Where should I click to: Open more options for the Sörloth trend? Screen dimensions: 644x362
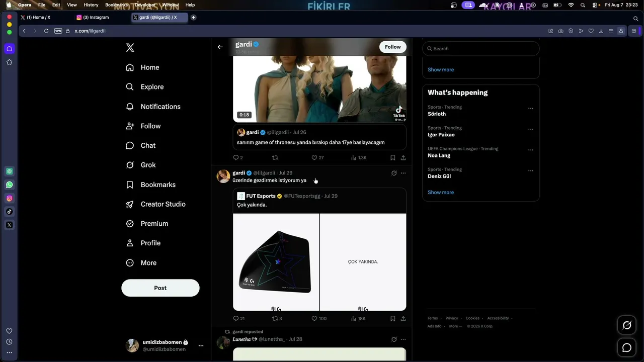click(530, 109)
